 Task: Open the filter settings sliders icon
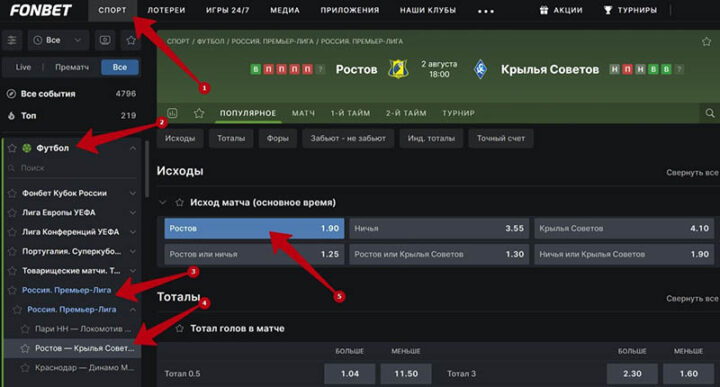12,40
